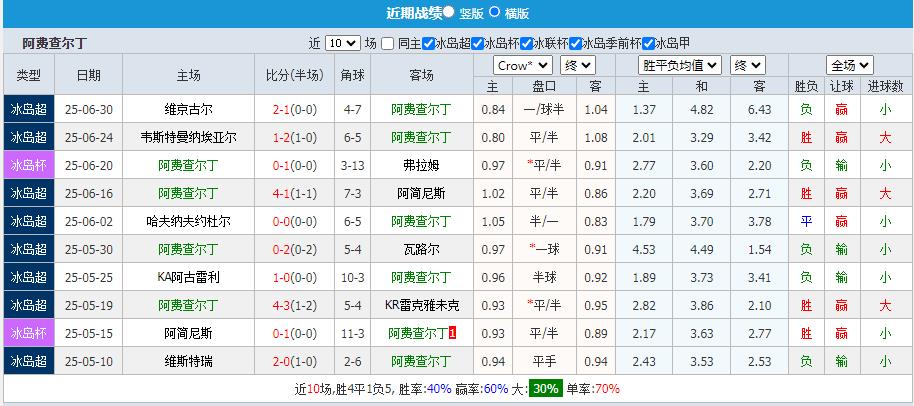
Task: Click the green 30% highlighted rate
Action: coord(545,389)
